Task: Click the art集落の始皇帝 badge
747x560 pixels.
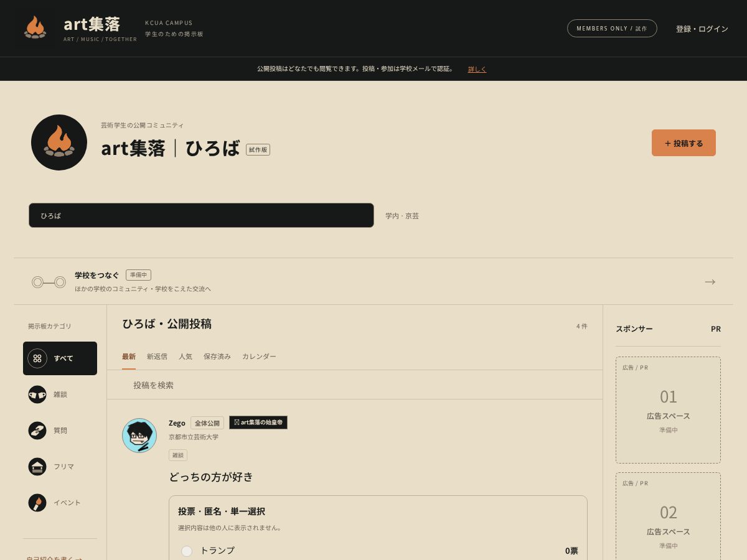Action: pyautogui.click(x=258, y=422)
